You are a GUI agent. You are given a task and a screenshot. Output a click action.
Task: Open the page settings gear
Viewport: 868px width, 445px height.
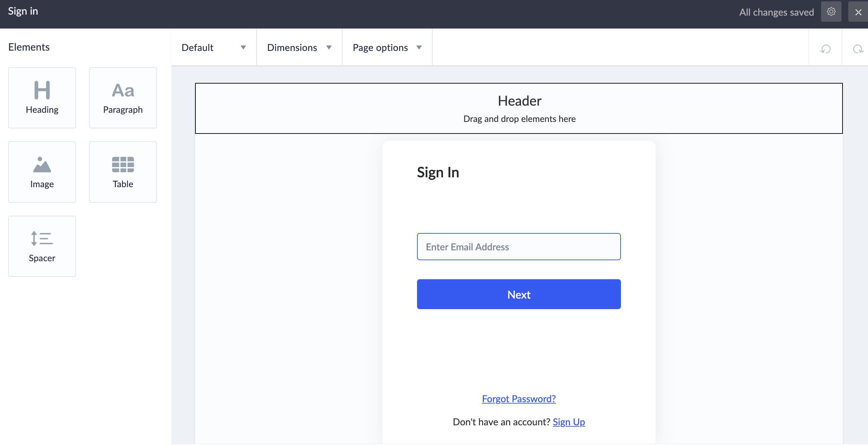pyautogui.click(x=831, y=11)
